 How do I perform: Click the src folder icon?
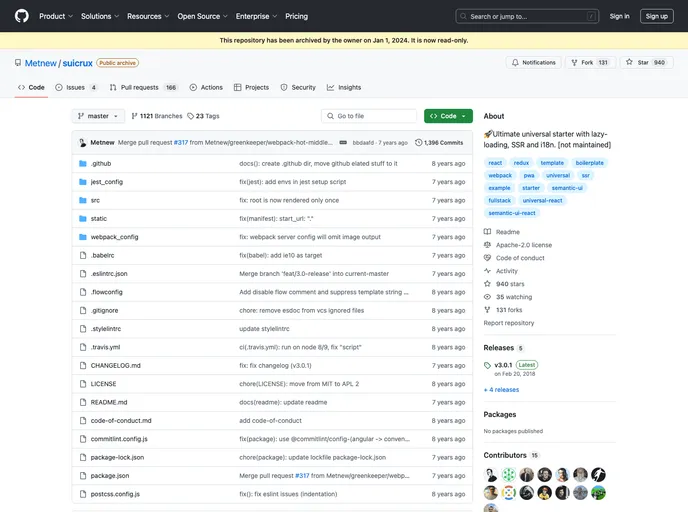[x=82, y=201]
